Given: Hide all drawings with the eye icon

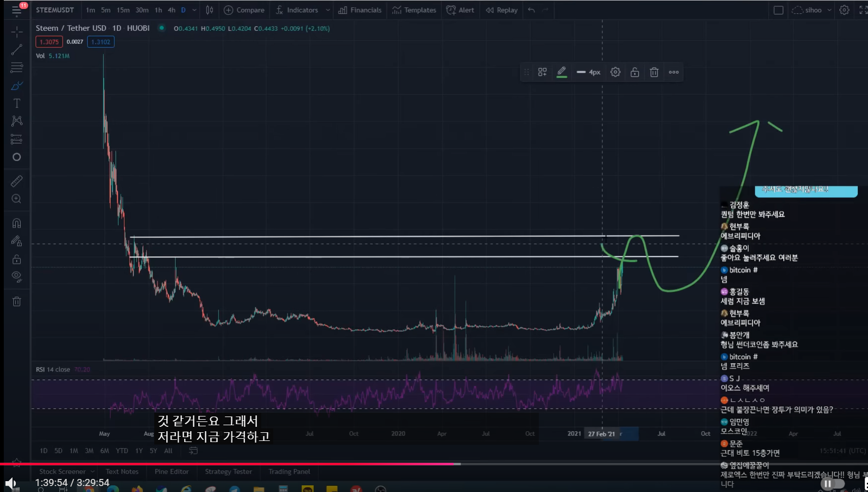Looking at the screenshot, I should pyautogui.click(x=17, y=277).
